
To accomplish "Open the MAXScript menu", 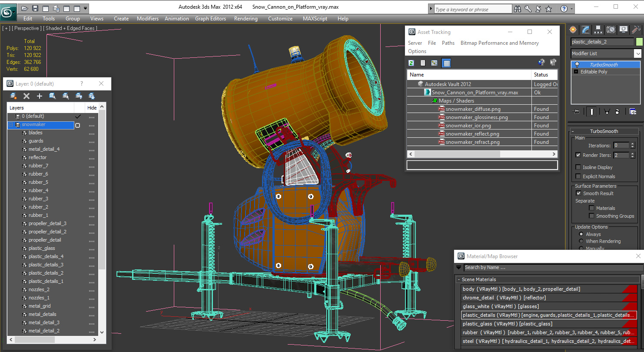I will [x=315, y=19].
